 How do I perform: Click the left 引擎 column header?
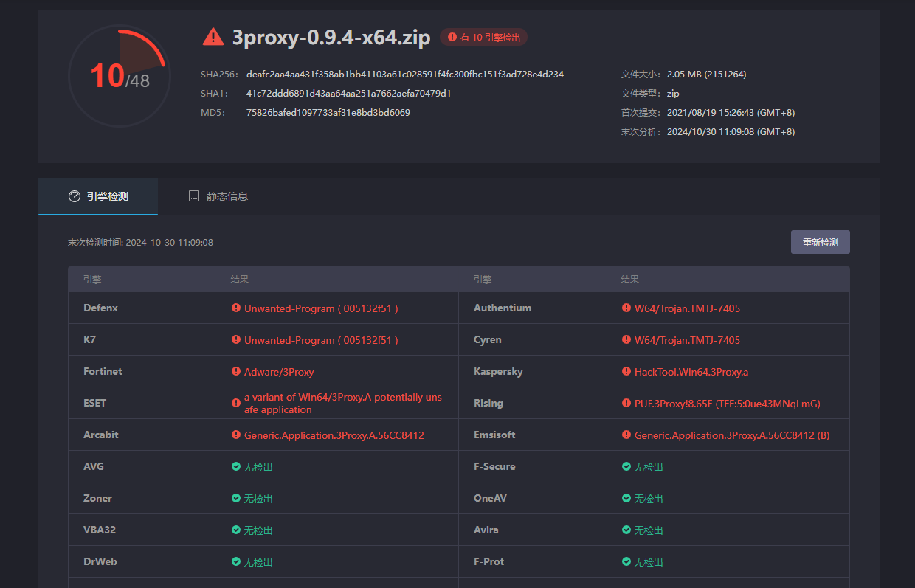(92, 280)
